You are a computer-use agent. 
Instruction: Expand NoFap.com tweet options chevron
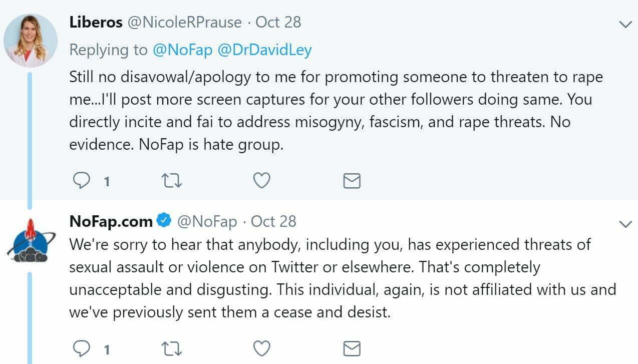[x=625, y=224]
